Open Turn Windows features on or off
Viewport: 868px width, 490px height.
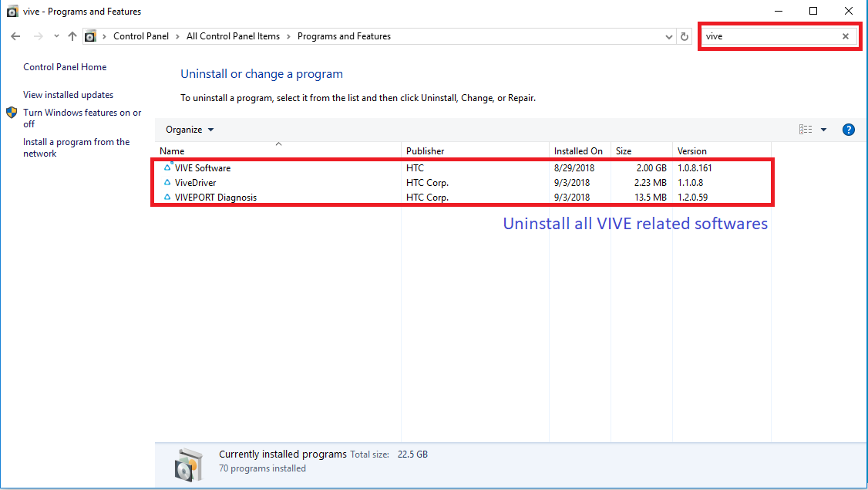[82, 118]
